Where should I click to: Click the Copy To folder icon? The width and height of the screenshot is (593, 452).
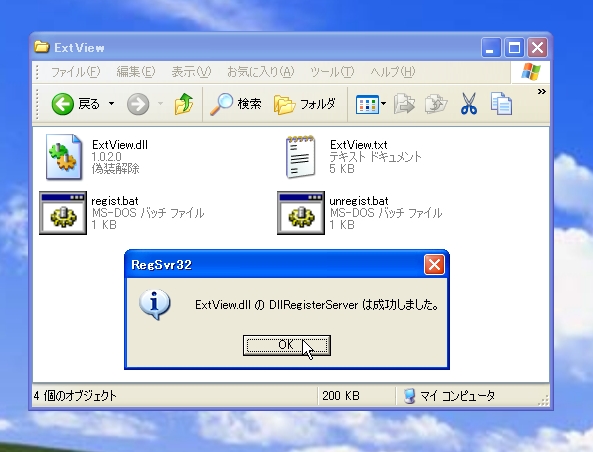(436, 104)
